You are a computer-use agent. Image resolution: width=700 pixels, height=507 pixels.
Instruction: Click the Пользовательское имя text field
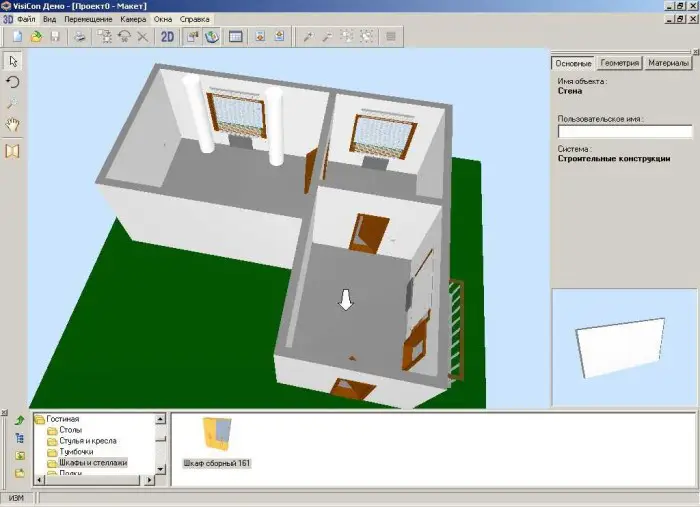coord(624,131)
